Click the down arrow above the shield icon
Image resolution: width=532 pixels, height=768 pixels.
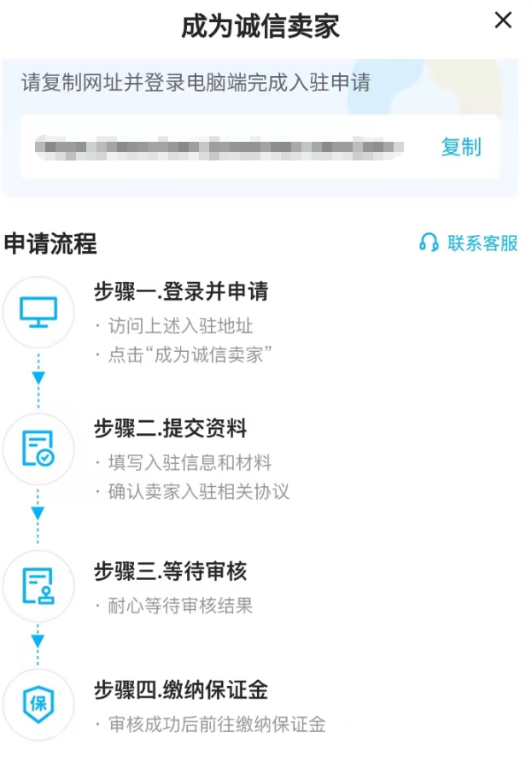tap(38, 642)
